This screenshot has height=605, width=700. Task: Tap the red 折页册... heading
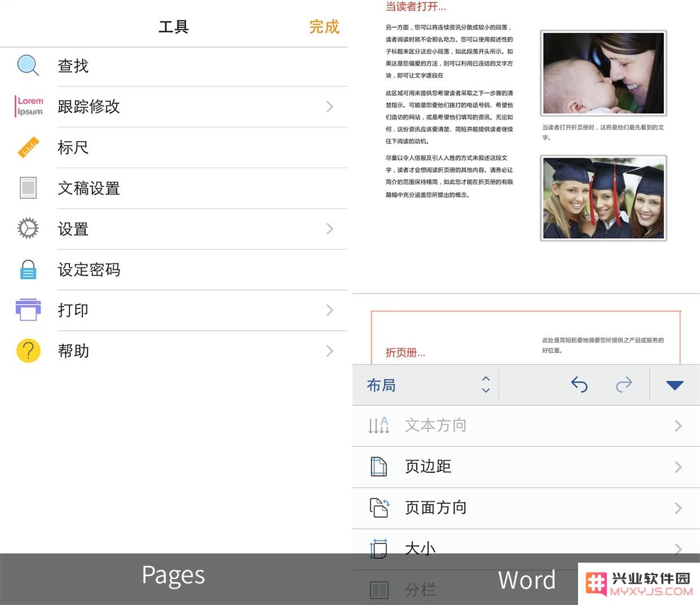click(405, 353)
